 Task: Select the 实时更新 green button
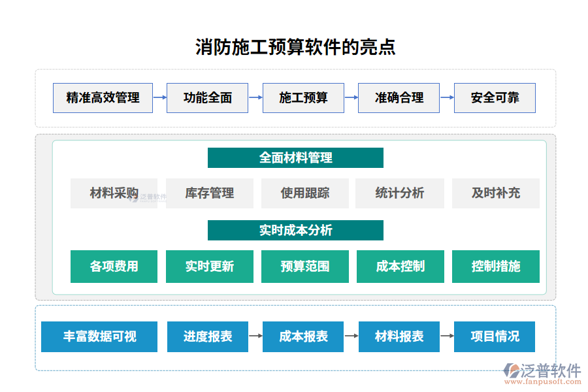click(209, 267)
